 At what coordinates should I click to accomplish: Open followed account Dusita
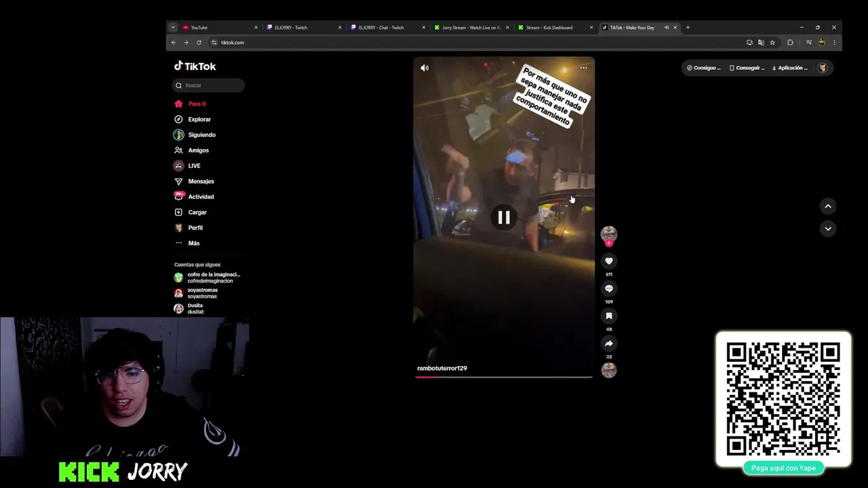click(x=190, y=309)
